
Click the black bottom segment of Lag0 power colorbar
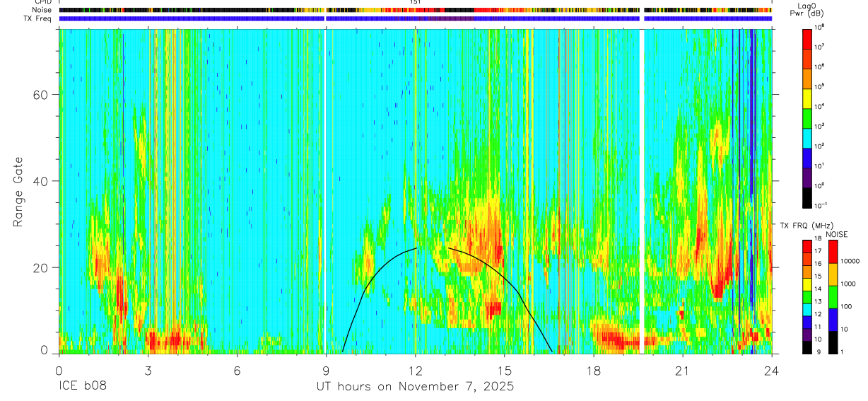coord(807,197)
